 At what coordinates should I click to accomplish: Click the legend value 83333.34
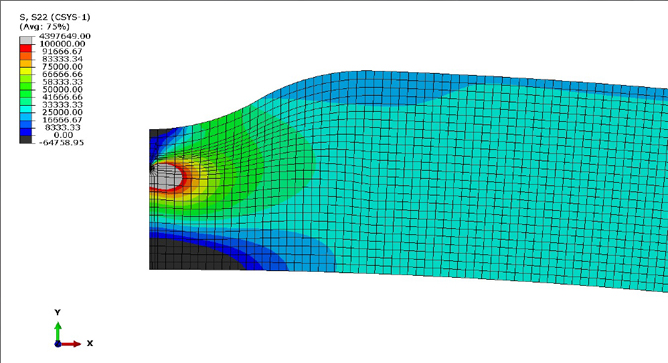(62, 59)
